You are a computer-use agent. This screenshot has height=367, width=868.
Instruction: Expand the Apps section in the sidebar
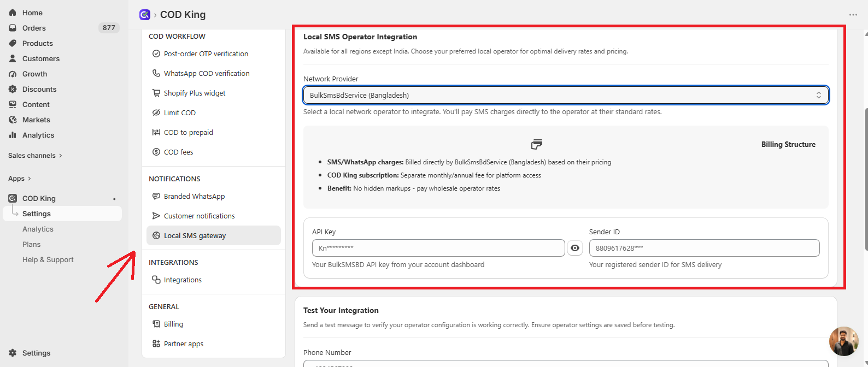[x=20, y=179]
